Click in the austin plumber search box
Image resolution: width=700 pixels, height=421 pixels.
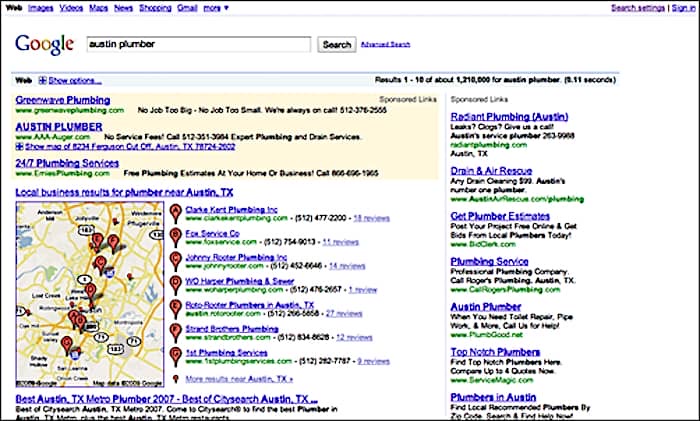pos(199,44)
